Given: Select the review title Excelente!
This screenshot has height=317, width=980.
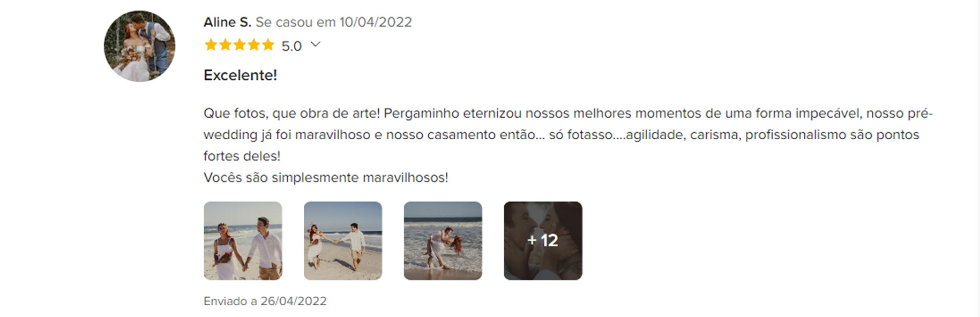Looking at the screenshot, I should [240, 75].
